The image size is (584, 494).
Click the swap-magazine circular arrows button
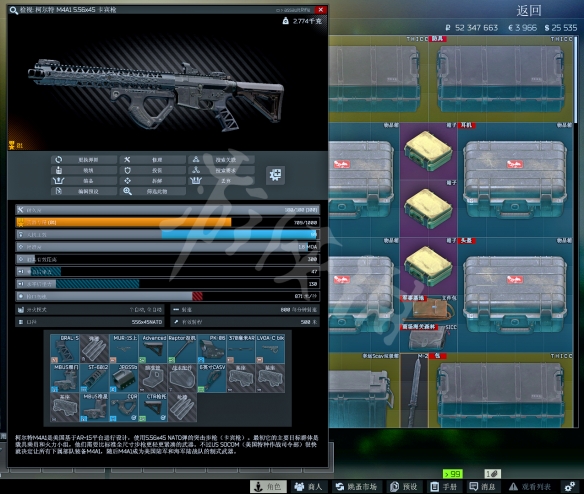[84, 160]
